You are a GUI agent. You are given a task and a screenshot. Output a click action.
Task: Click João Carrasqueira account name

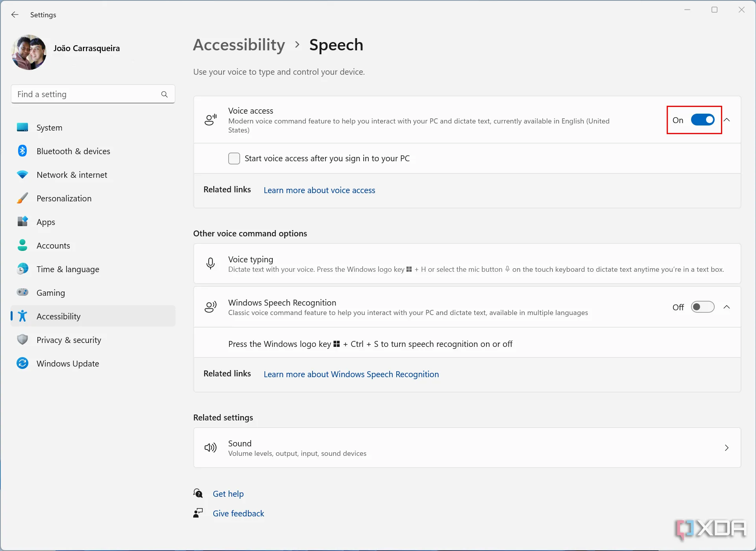coord(87,48)
